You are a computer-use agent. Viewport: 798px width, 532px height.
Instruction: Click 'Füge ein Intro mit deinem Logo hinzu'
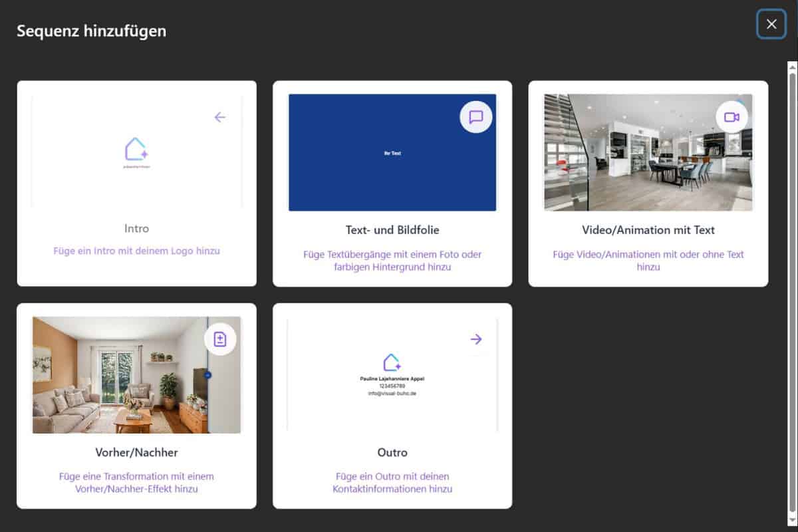[136, 251]
